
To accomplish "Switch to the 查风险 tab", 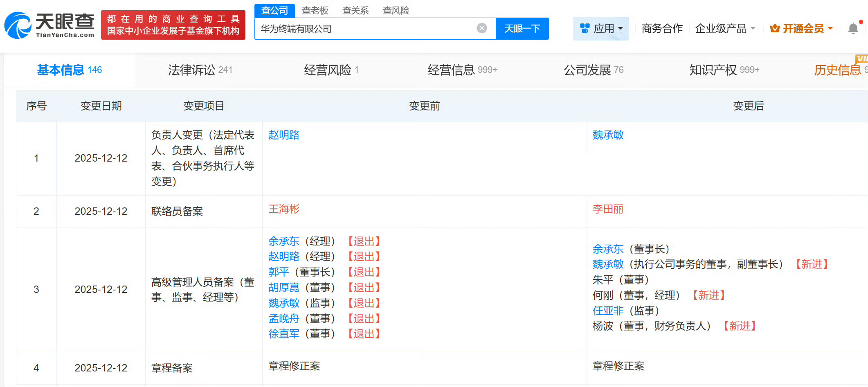I will (396, 10).
